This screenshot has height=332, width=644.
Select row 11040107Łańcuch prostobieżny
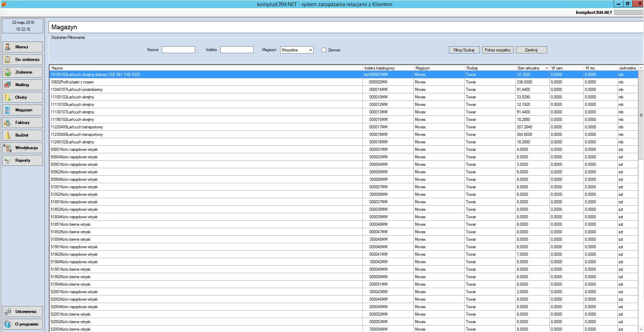coord(344,90)
